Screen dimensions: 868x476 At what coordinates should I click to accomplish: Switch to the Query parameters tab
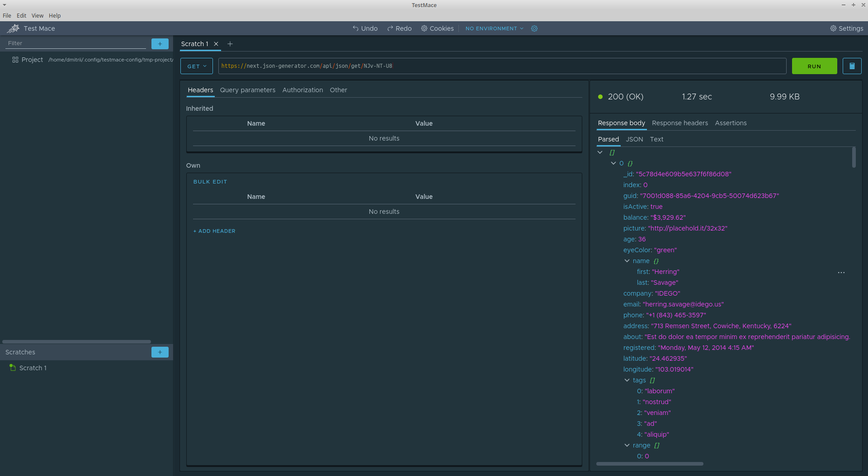point(248,90)
